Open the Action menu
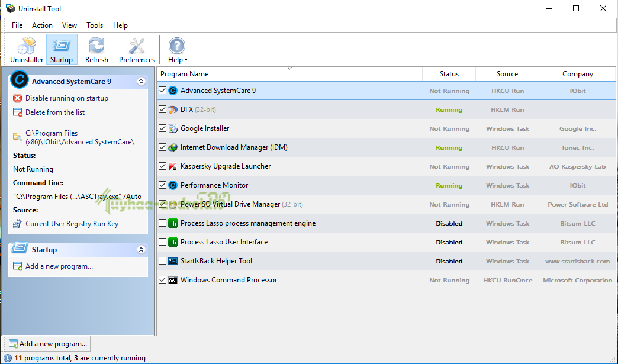The image size is (618, 364). 42,25
